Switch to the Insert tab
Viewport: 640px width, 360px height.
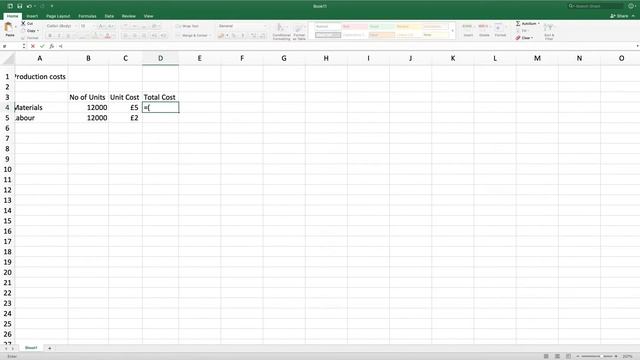32,16
